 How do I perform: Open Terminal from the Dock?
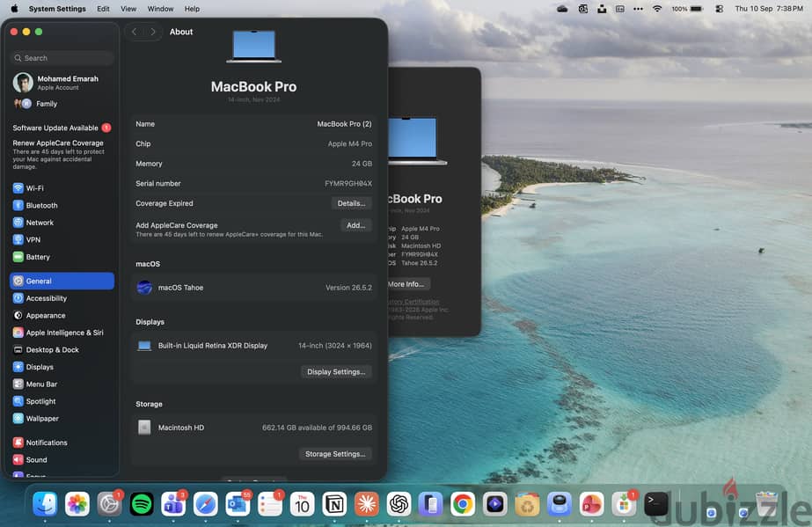(655, 504)
